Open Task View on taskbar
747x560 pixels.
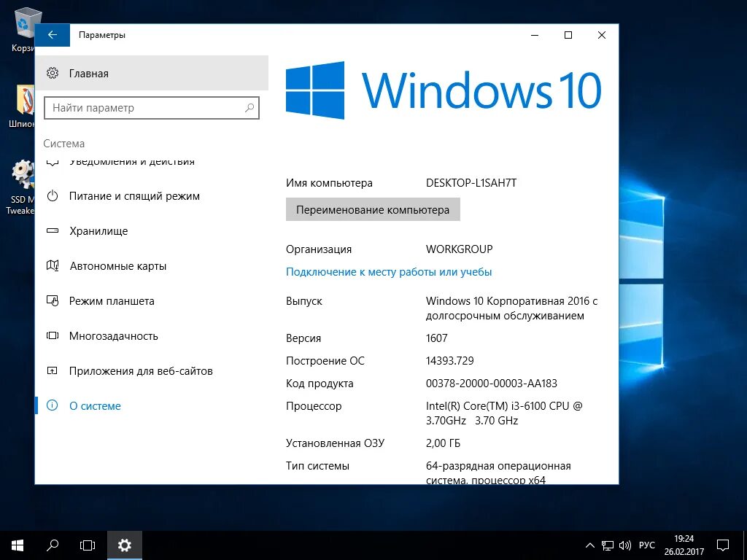[x=88, y=545]
